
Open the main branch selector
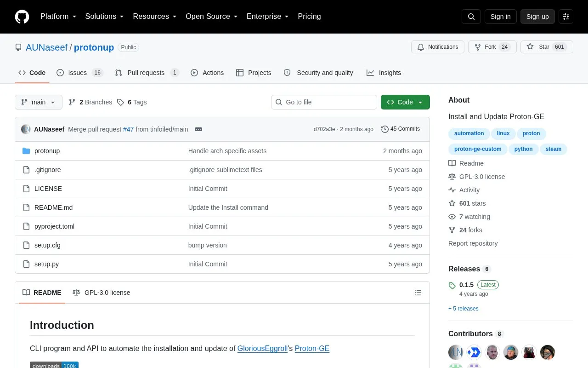click(x=39, y=102)
